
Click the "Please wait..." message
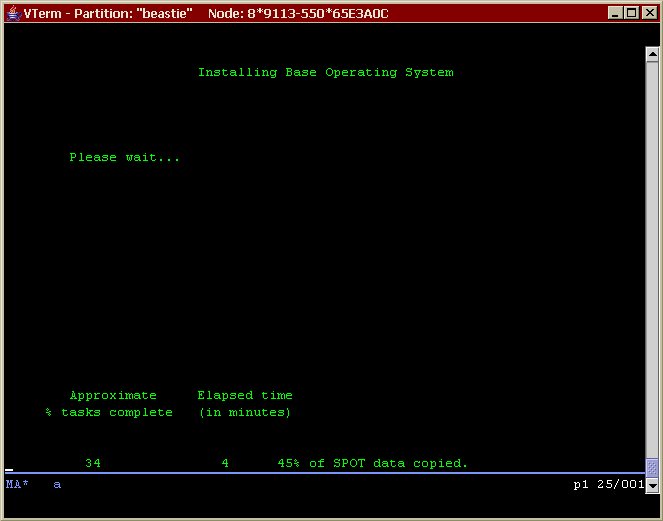click(x=125, y=158)
